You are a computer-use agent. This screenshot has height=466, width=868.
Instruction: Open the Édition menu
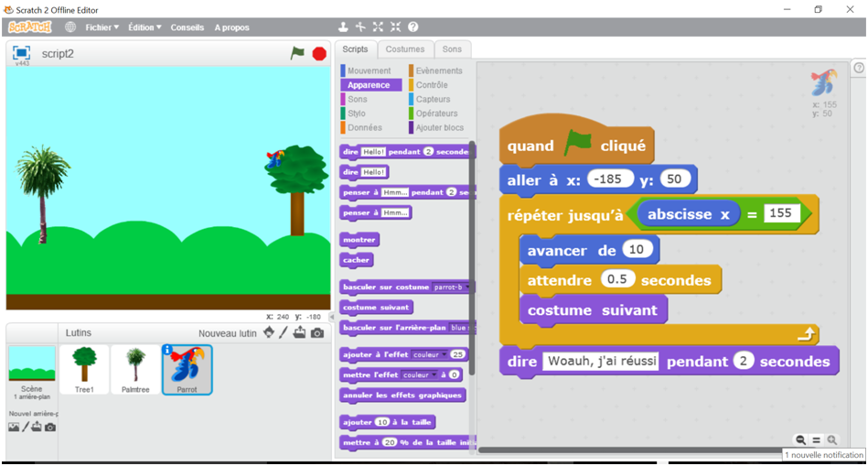click(145, 27)
